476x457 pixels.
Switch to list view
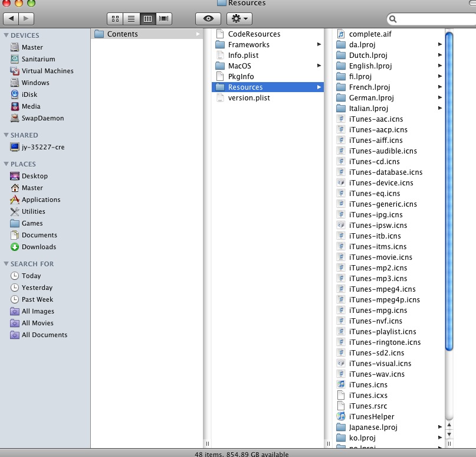click(131, 19)
